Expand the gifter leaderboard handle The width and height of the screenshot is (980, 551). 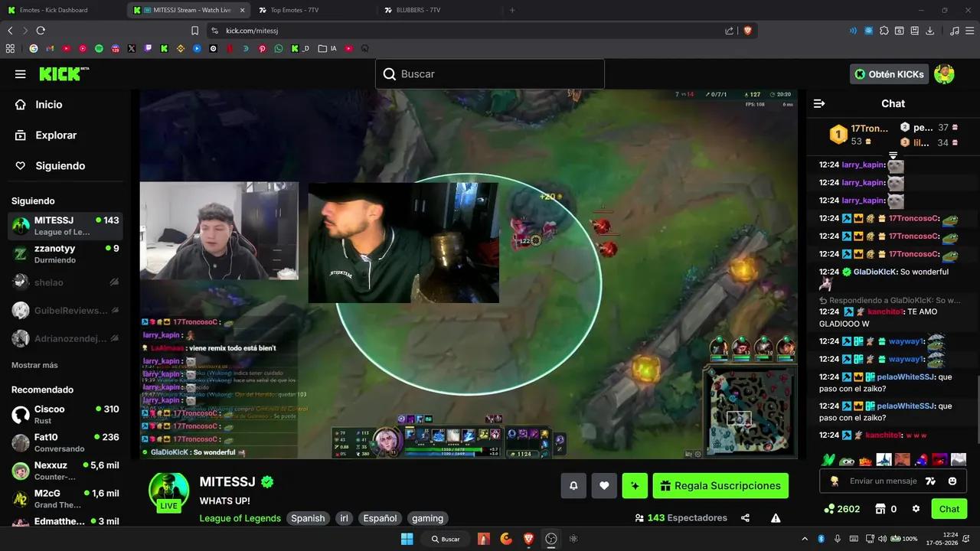tap(893, 156)
